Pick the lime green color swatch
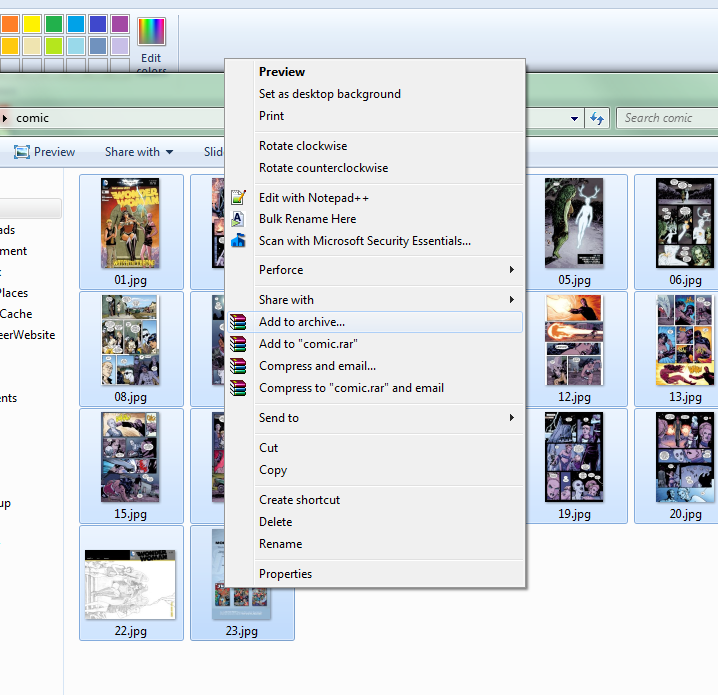Viewport: 718px width, 695px height. click(x=54, y=46)
